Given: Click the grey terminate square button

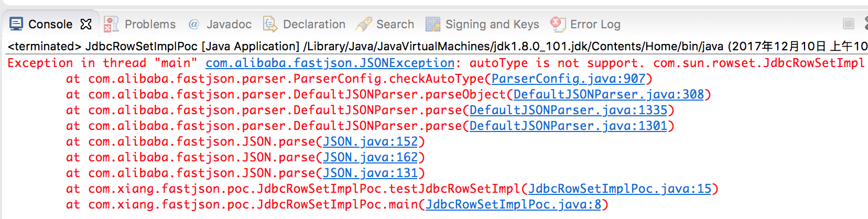Looking at the screenshot, I should (x=849, y=24).
